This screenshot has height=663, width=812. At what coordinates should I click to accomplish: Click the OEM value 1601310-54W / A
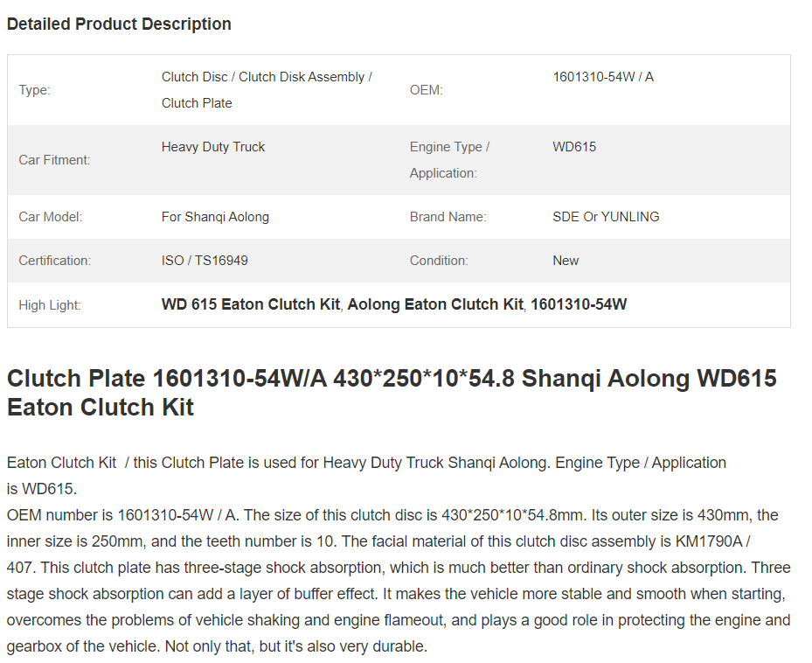coord(603,77)
